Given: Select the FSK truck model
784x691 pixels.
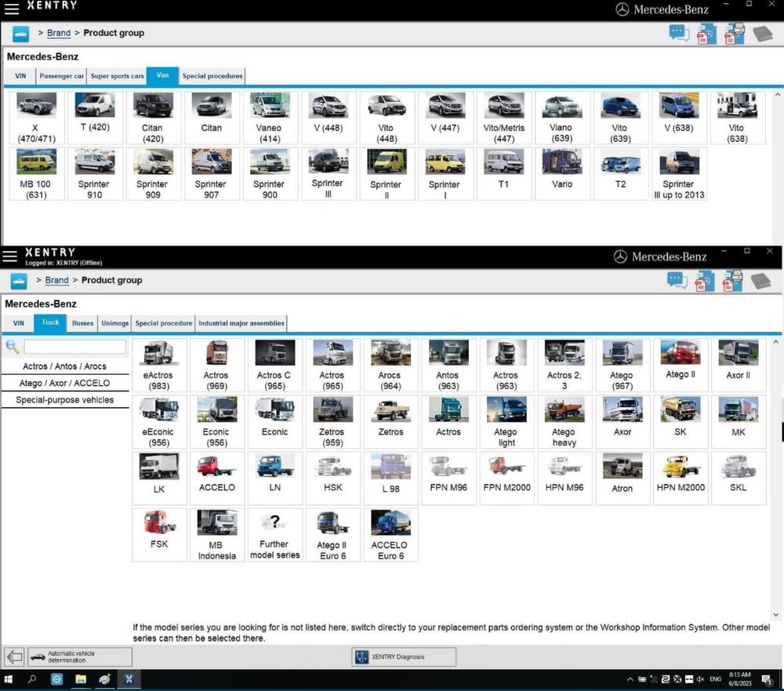Looking at the screenshot, I should click(159, 535).
